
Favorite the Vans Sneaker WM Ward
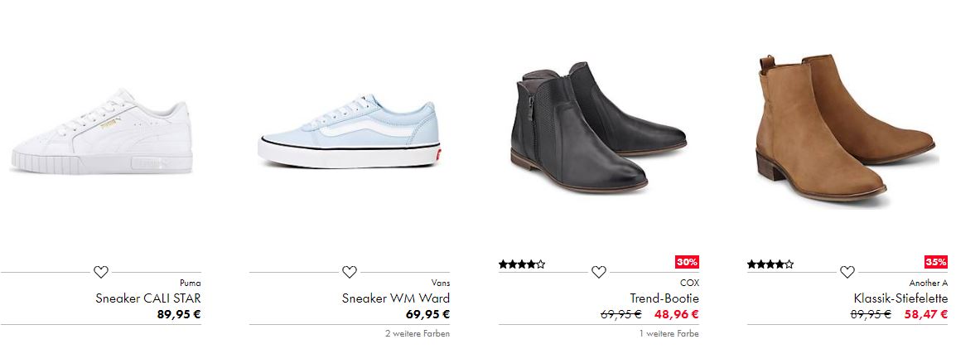coord(349,272)
